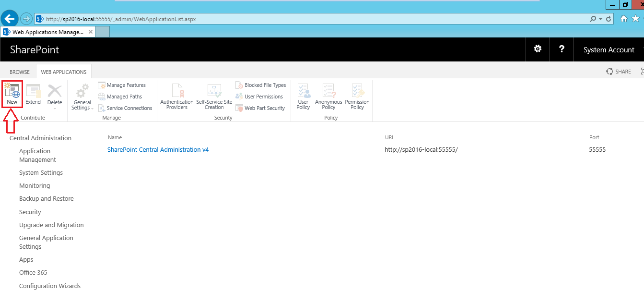644x291 pixels.
Task: Click the New web application icon
Action: tap(12, 94)
